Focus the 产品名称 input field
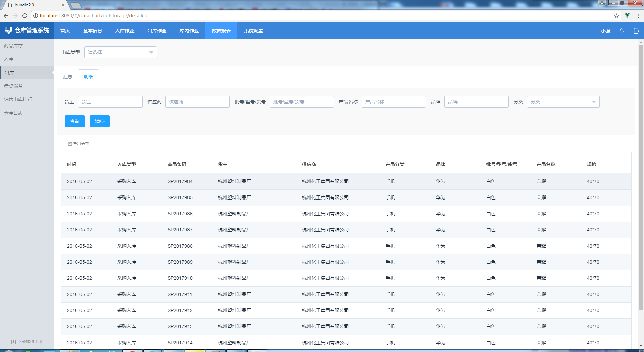Image resolution: width=644 pixels, height=352 pixels. (x=394, y=102)
